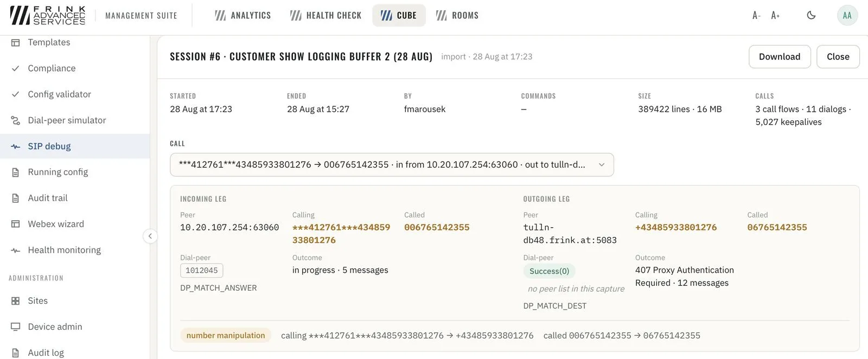This screenshot has width=868, height=359.
Task: Click the calls summary '3 call flows'
Action: coord(803,116)
